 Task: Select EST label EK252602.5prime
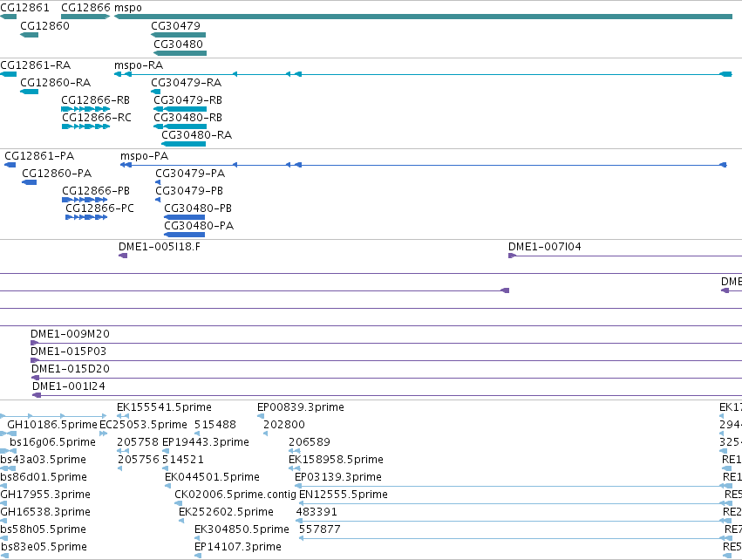point(226,512)
